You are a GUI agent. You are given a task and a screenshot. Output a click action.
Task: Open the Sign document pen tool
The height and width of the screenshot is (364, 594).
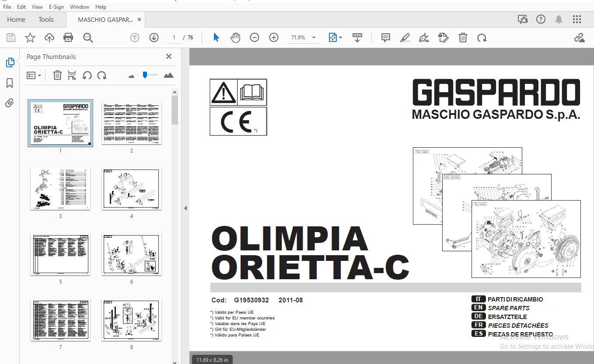(424, 38)
